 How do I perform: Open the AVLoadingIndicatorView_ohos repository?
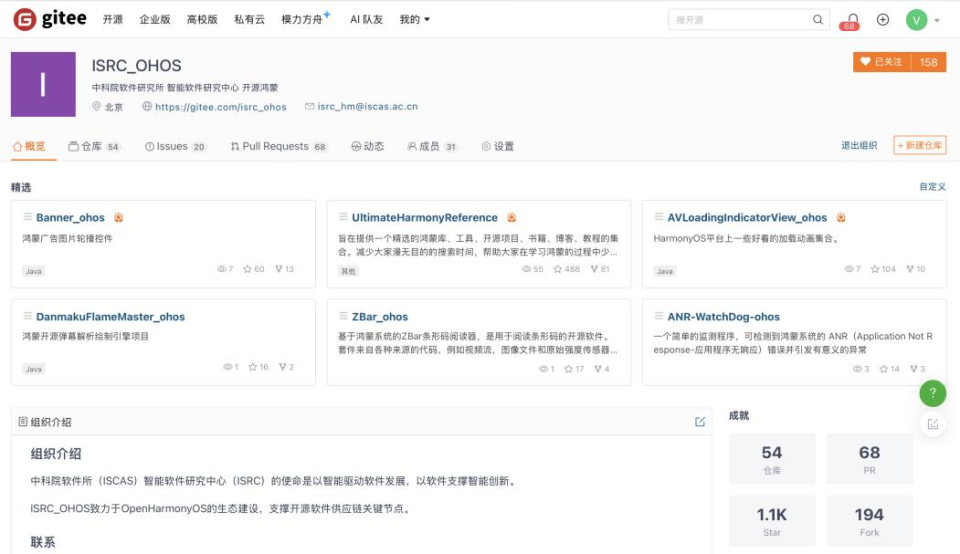[x=747, y=217]
